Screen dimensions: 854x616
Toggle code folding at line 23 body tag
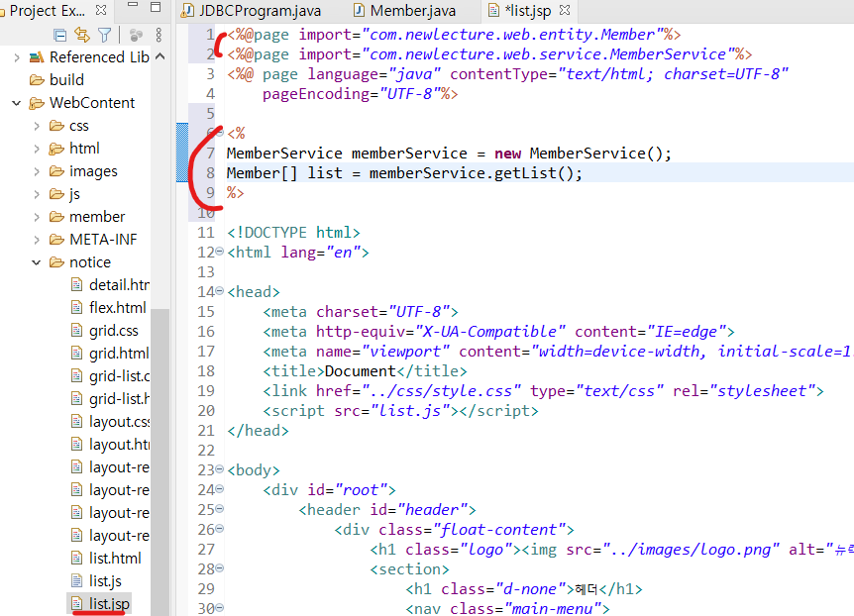point(219,469)
